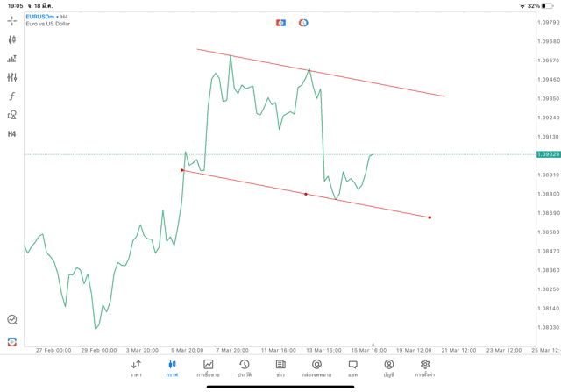The image size is (561, 392).
Task: Tap the red-blue trade panel icon
Action: pyautogui.click(x=280, y=23)
